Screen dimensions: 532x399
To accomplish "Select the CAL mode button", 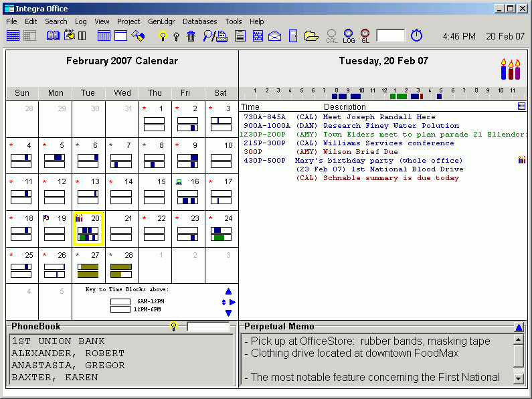I will (331, 36).
